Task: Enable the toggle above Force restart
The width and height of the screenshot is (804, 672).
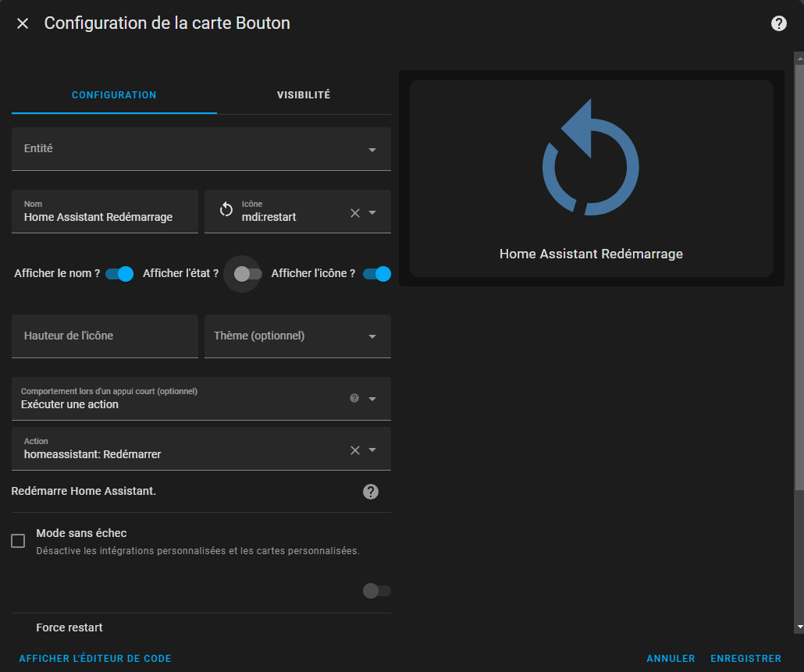Action: click(377, 591)
